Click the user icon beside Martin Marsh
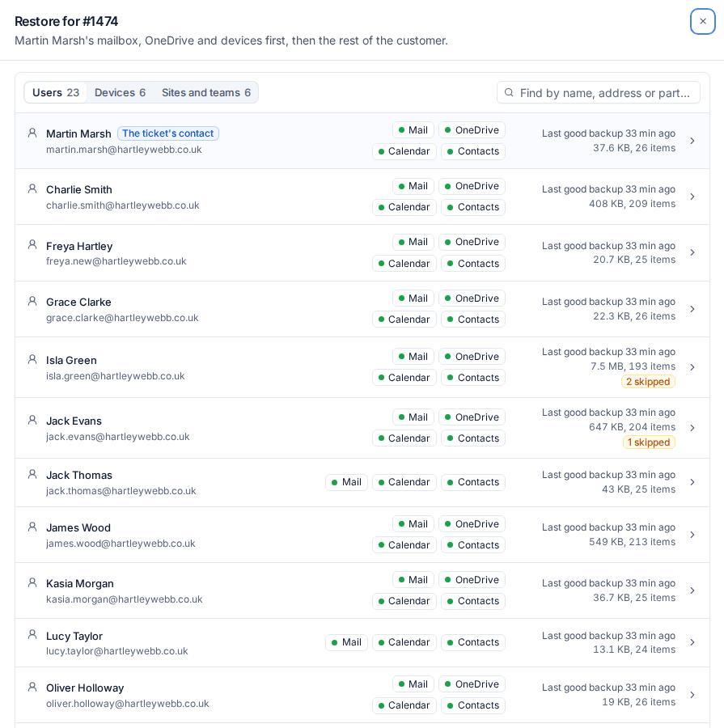The width and height of the screenshot is (724, 728). click(32, 133)
